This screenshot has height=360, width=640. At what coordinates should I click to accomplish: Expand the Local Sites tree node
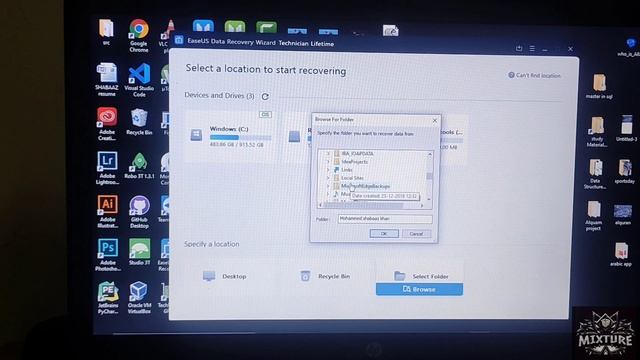[328, 178]
